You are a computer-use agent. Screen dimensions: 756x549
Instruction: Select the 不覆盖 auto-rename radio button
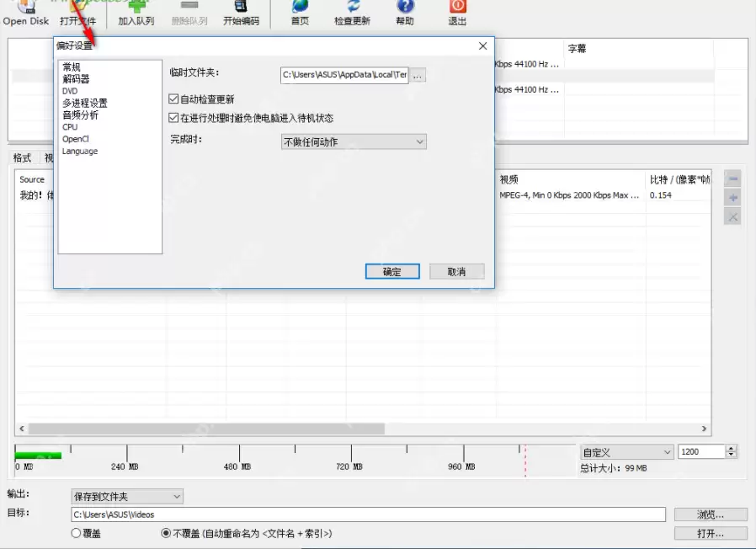[165, 533]
